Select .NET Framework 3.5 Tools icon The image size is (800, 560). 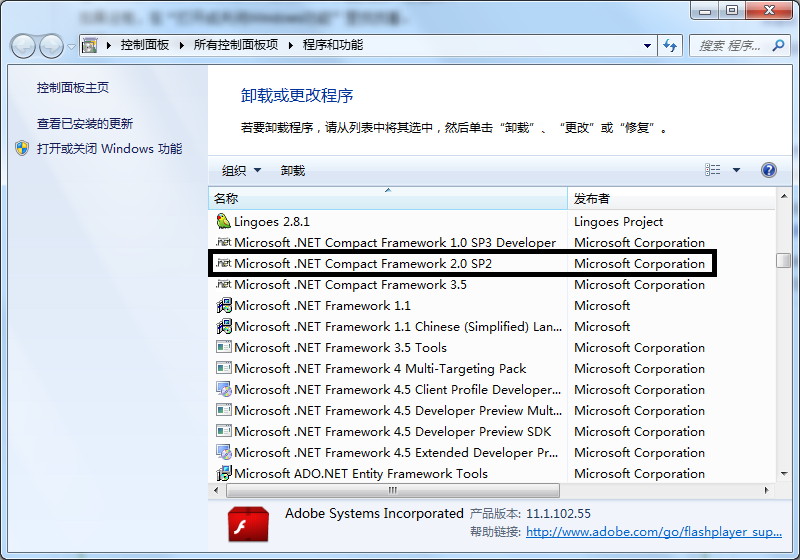click(223, 347)
